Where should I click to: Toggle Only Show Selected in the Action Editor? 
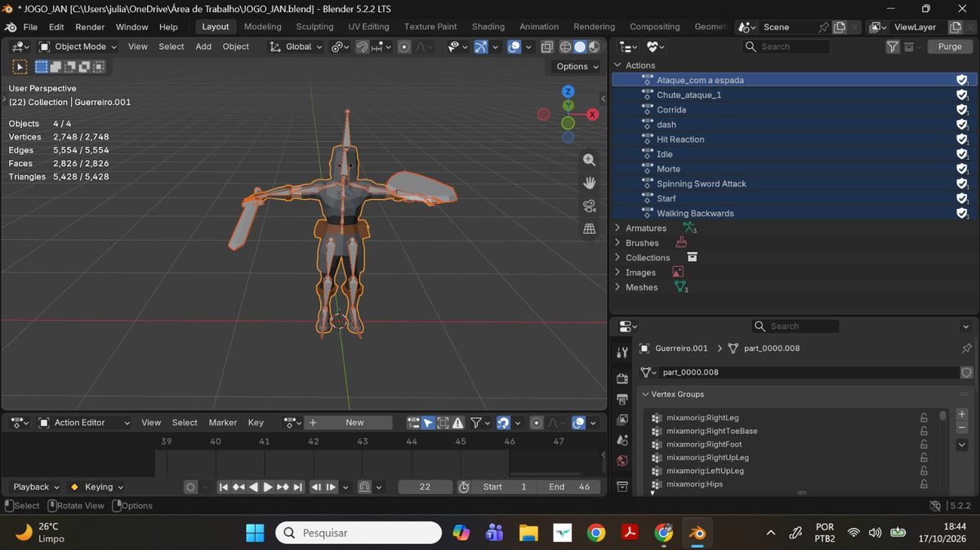428,423
